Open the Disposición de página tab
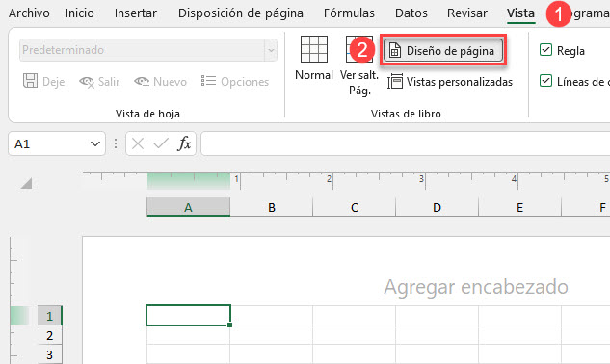 [x=240, y=13]
